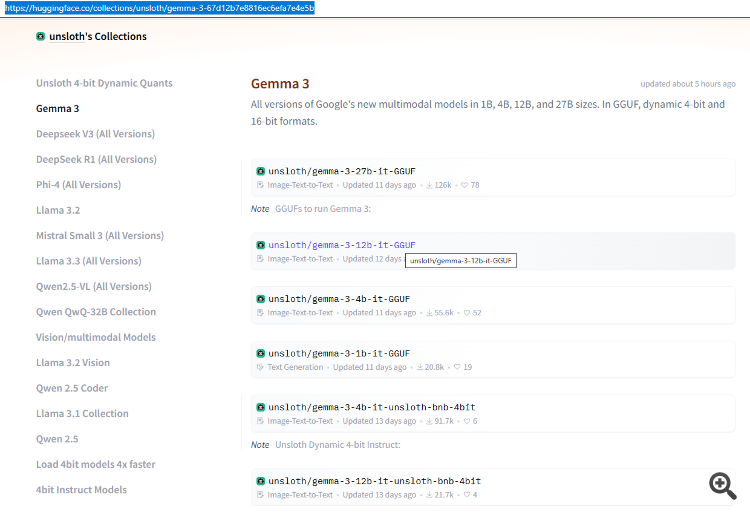The height and width of the screenshot is (512, 750).
Task: Click the download icon next to 126k
Action: point(429,185)
